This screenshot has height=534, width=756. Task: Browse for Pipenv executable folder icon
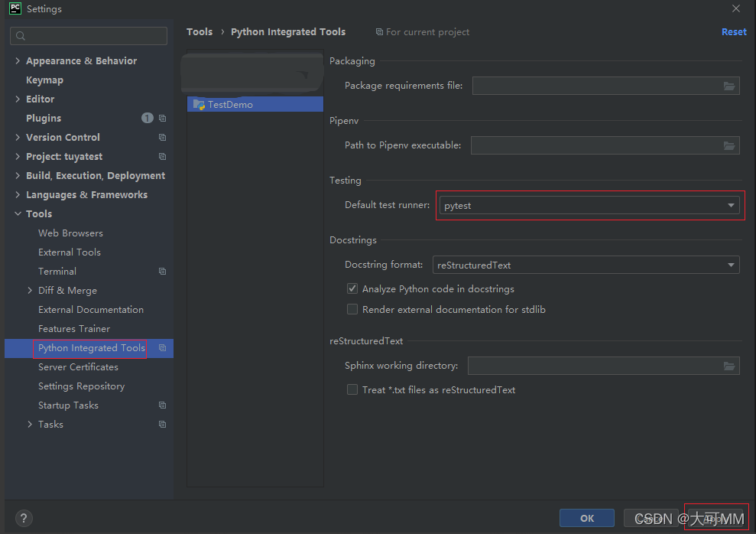[x=729, y=145]
